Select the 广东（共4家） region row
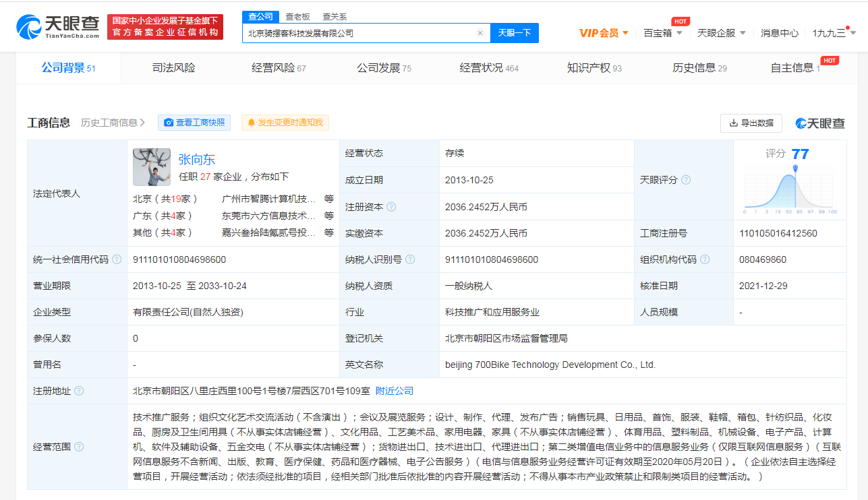Screen dimensions: 868x500 (x=163, y=216)
